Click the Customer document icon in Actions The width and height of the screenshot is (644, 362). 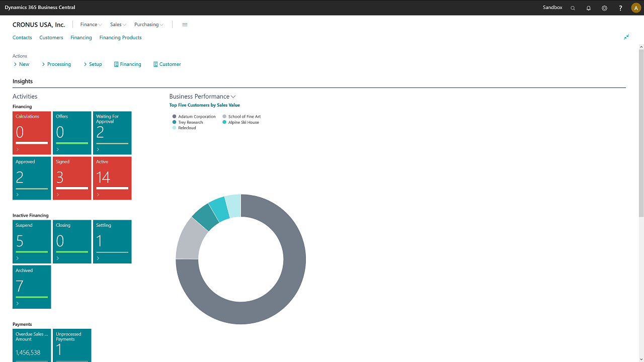coord(155,64)
